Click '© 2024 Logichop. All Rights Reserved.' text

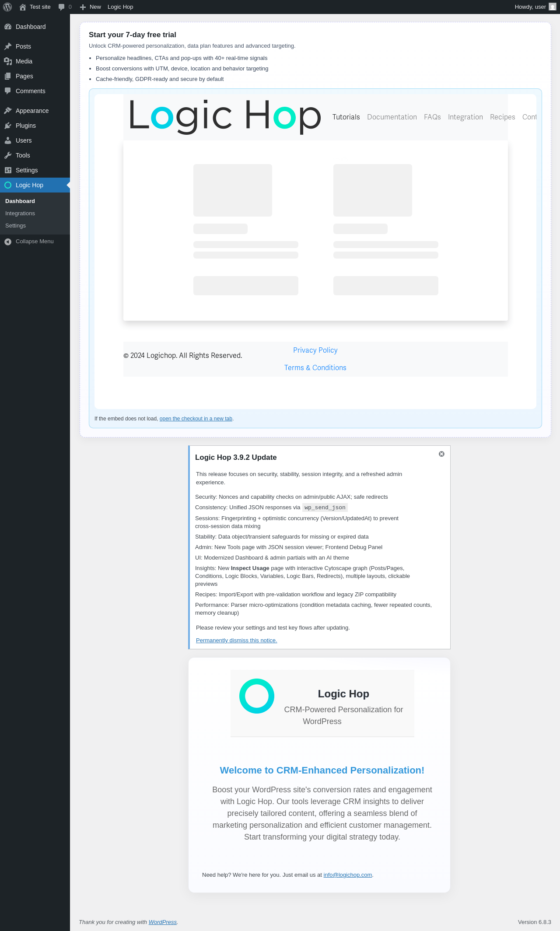(183, 355)
